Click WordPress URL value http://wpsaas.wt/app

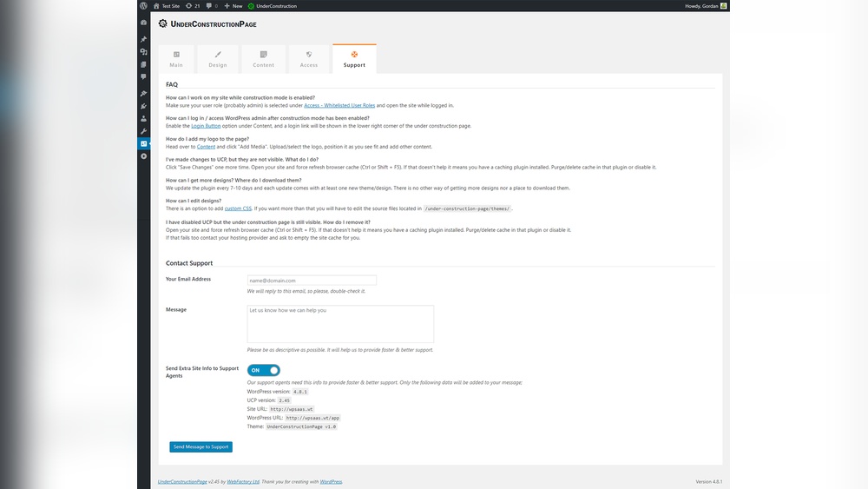coord(312,418)
